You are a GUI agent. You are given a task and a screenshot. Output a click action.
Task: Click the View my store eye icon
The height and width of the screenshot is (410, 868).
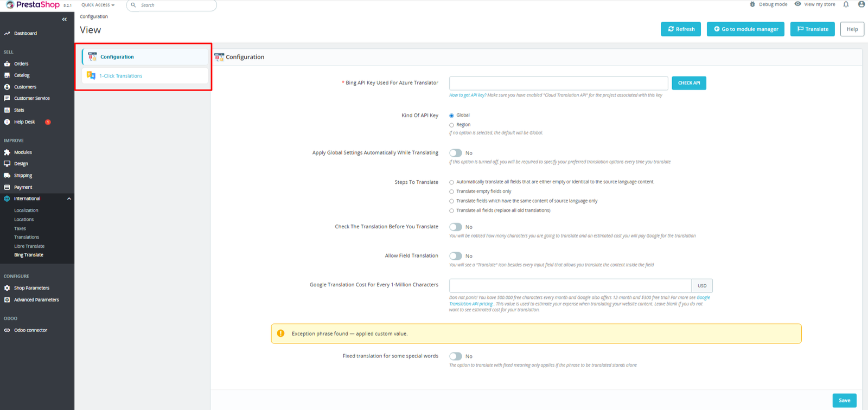[x=797, y=4]
